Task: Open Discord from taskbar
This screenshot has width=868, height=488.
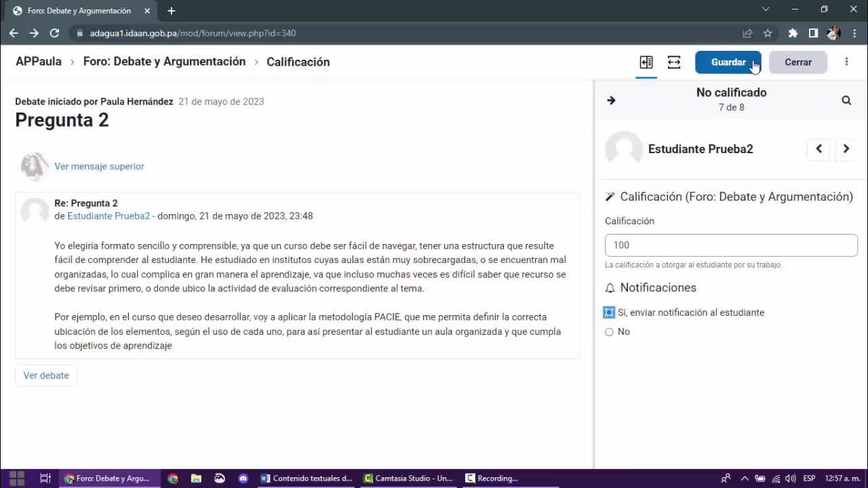Action: [243, 478]
